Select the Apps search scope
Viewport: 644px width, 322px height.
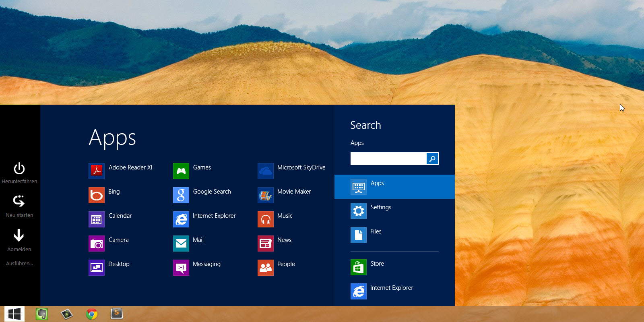point(394,187)
